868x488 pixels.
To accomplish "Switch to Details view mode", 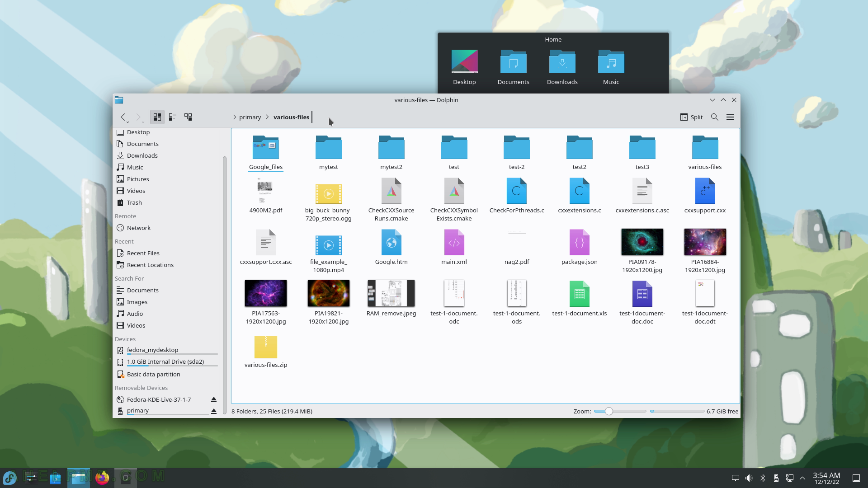I will [188, 117].
